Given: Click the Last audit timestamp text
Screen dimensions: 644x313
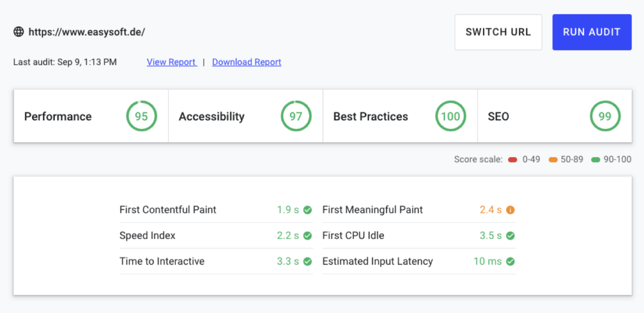Looking at the screenshot, I should pos(65,62).
